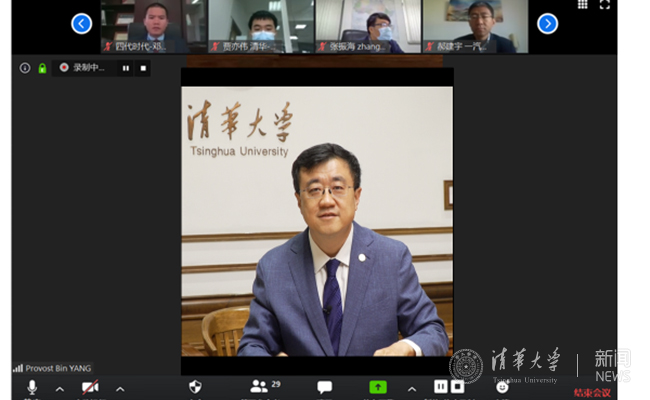Select the participant thumbnail wearing a face mask
This screenshot has width=650, height=400.
(x=262, y=26)
